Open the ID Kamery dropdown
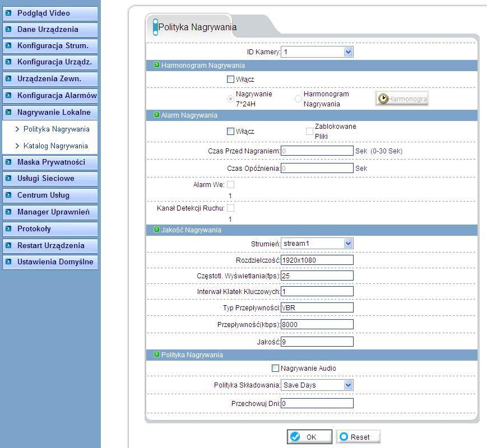This screenshot has width=487, height=448. [317, 52]
